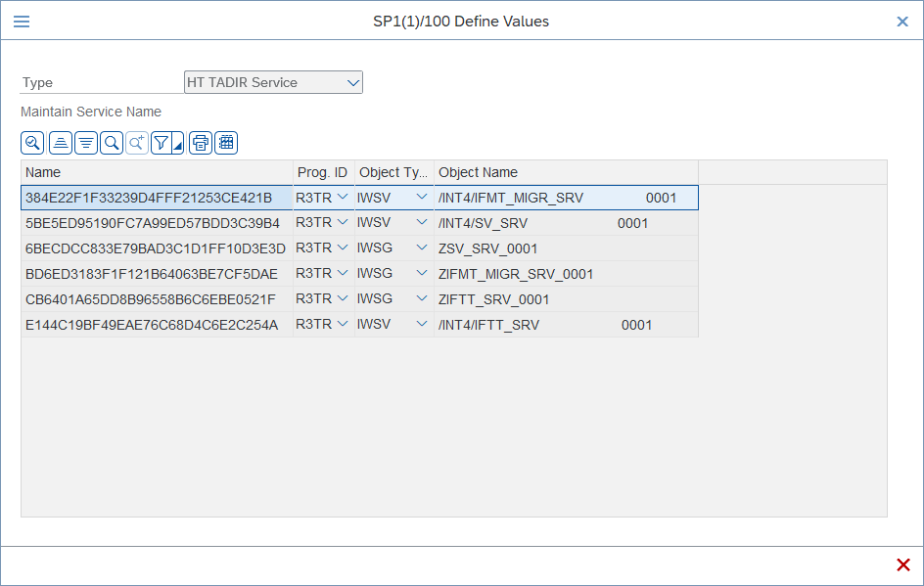Click the Object Name column header
924x586 pixels.
pyautogui.click(x=566, y=172)
